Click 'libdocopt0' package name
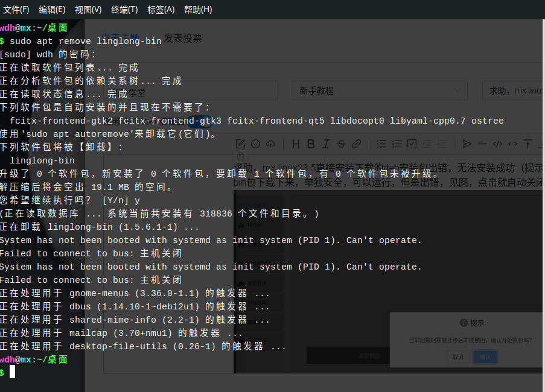 (357, 121)
